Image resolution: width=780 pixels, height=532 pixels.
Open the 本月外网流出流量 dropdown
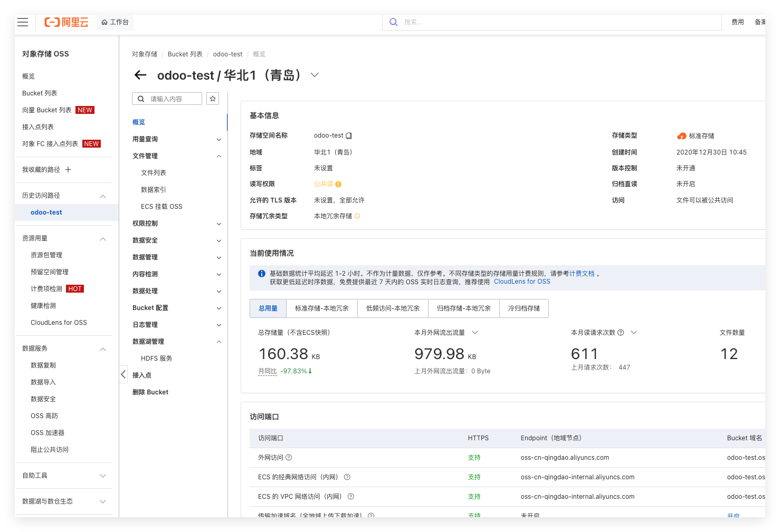tap(475, 333)
